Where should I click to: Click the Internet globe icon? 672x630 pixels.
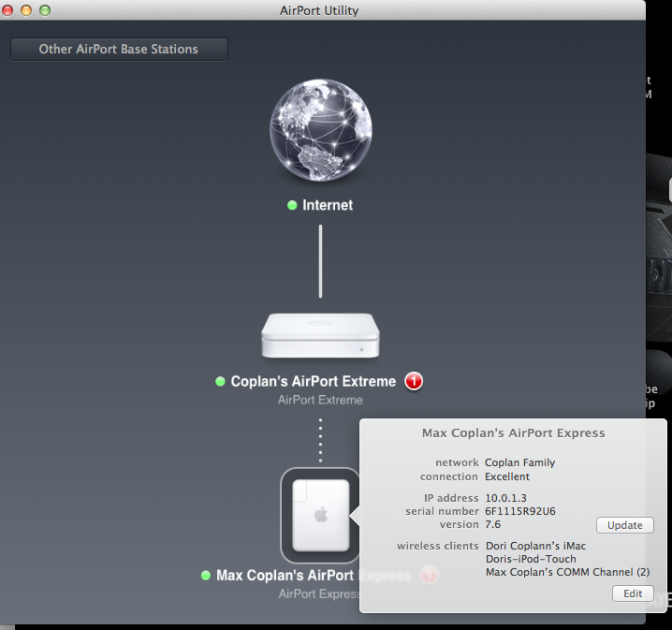(x=321, y=130)
